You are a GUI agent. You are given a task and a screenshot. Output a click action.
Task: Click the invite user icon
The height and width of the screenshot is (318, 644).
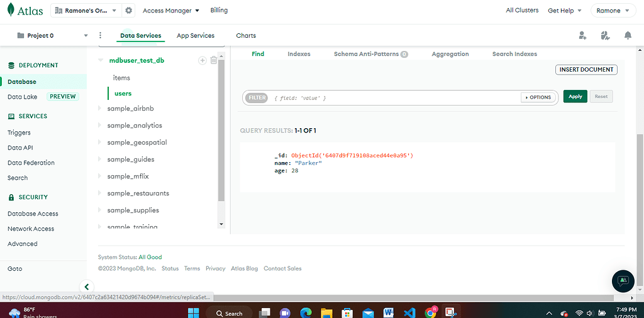click(x=582, y=36)
